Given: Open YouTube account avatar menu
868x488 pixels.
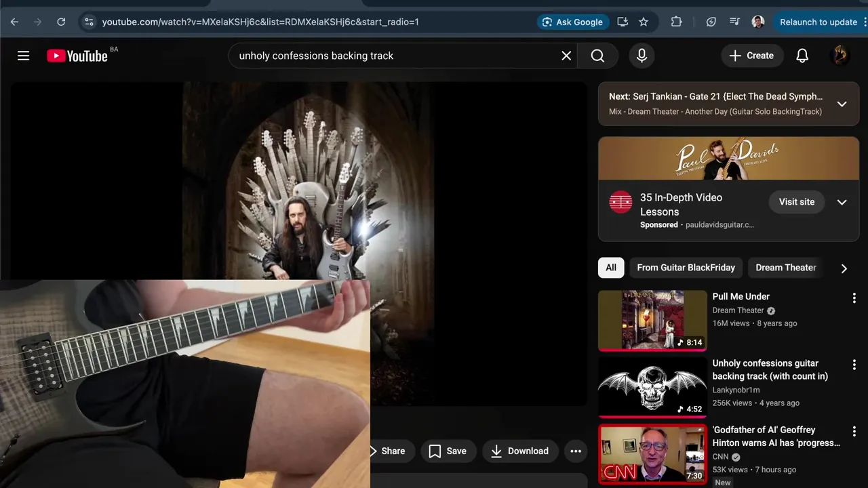Looking at the screenshot, I should [840, 56].
